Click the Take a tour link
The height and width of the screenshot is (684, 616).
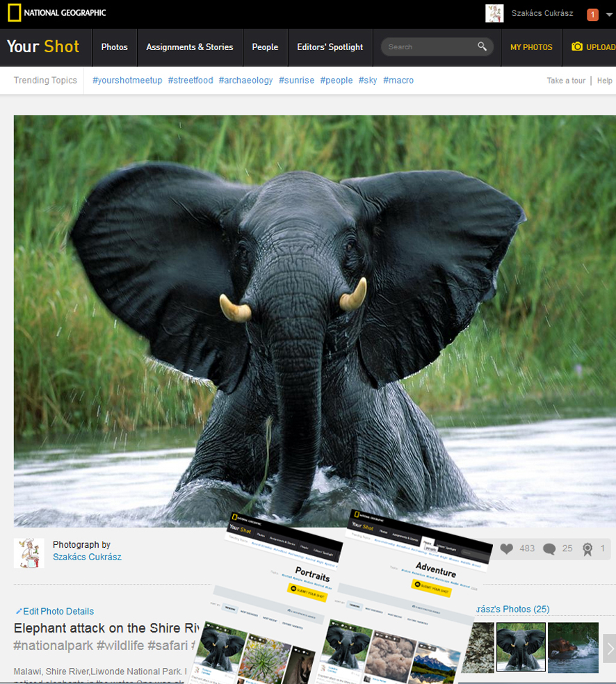point(566,81)
